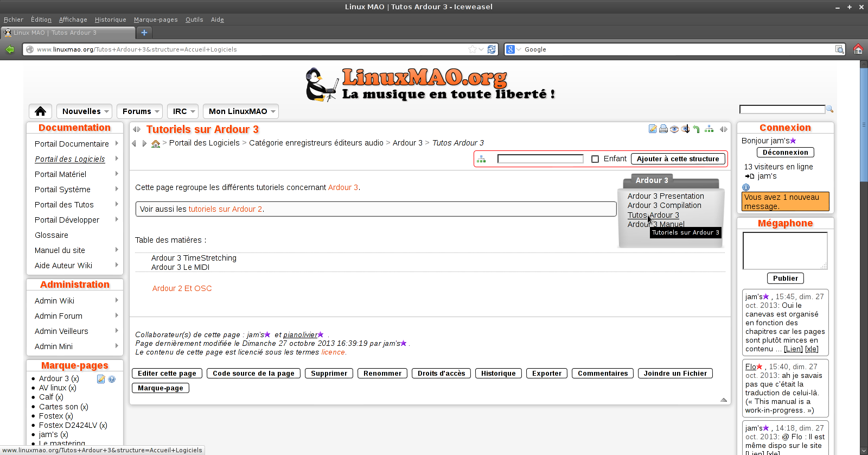
Task: Expand the Portail Système submenu arrow
Action: pos(117,189)
